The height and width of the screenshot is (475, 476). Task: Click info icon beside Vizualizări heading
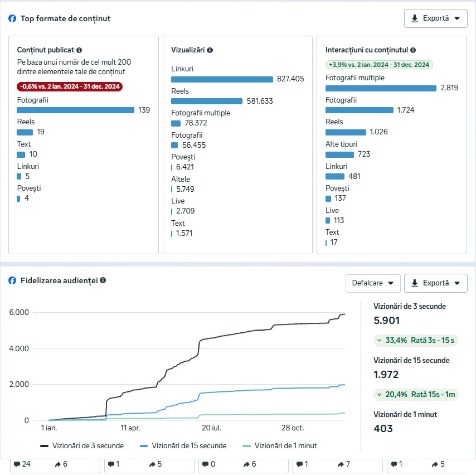pyautogui.click(x=210, y=50)
